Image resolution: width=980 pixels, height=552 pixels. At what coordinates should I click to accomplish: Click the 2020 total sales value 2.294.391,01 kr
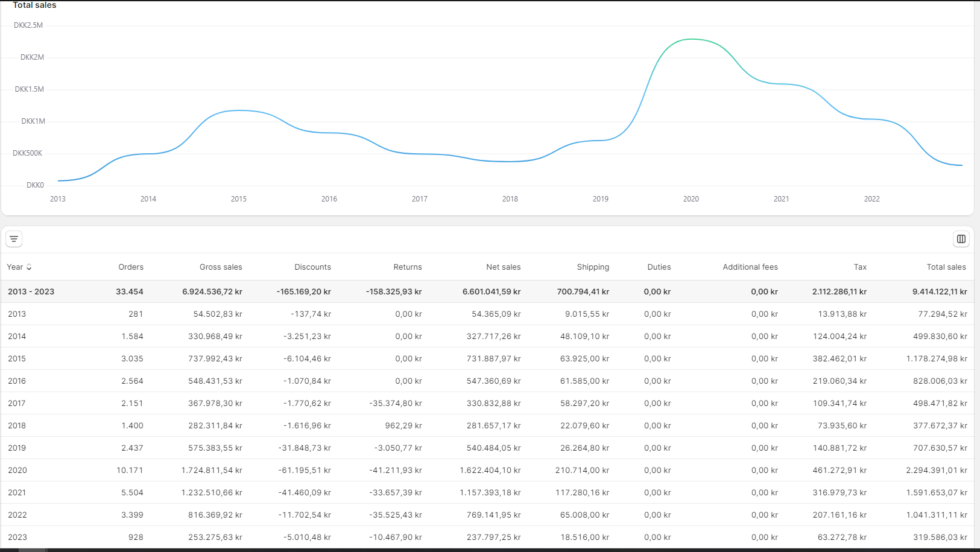pos(936,471)
